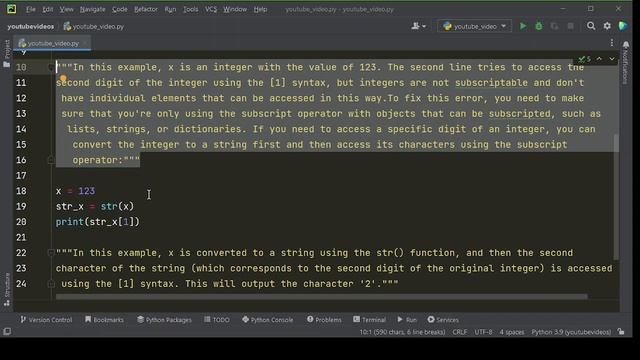The image size is (640, 360).
Task: Click the Stop icon in toolbar
Action: [571, 26]
